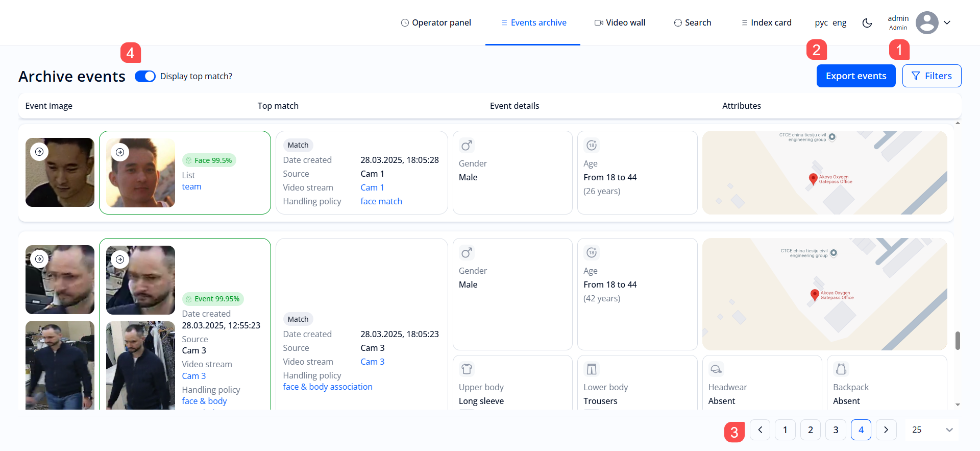Click the Backpack icon
Viewport: 980px width, 451px height.
coord(841,369)
